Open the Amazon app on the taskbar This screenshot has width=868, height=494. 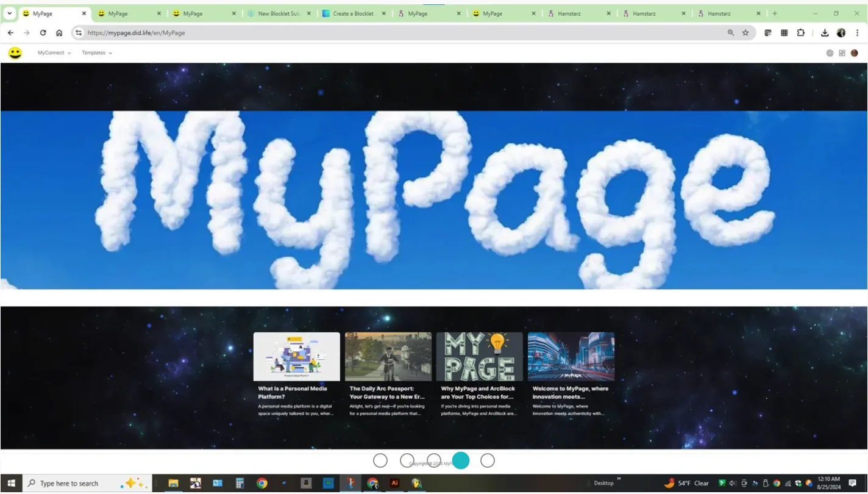click(x=306, y=483)
